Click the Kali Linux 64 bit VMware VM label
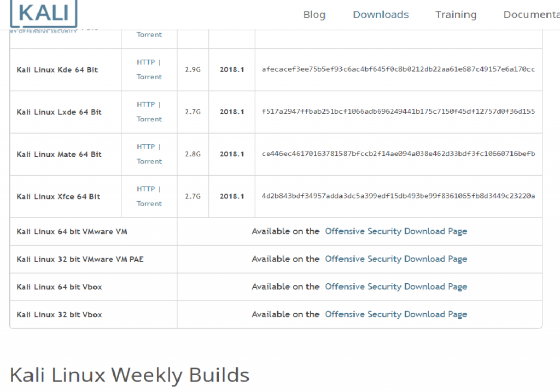 [x=72, y=232]
